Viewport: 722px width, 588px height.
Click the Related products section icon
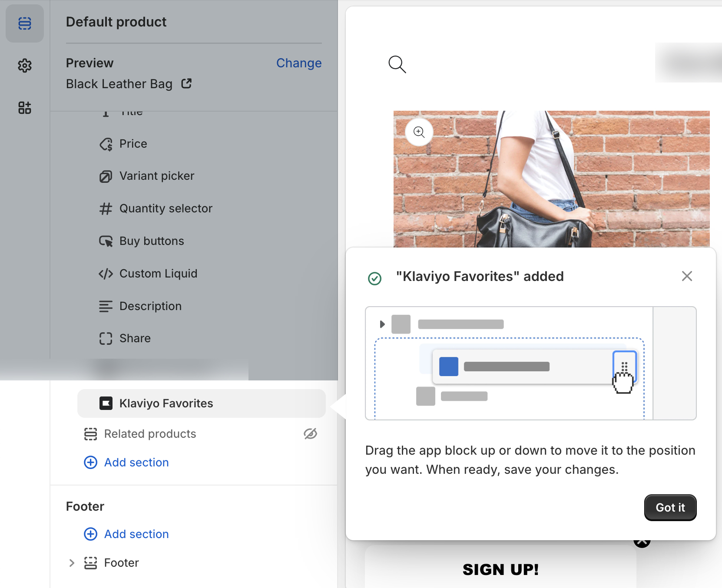tap(90, 434)
